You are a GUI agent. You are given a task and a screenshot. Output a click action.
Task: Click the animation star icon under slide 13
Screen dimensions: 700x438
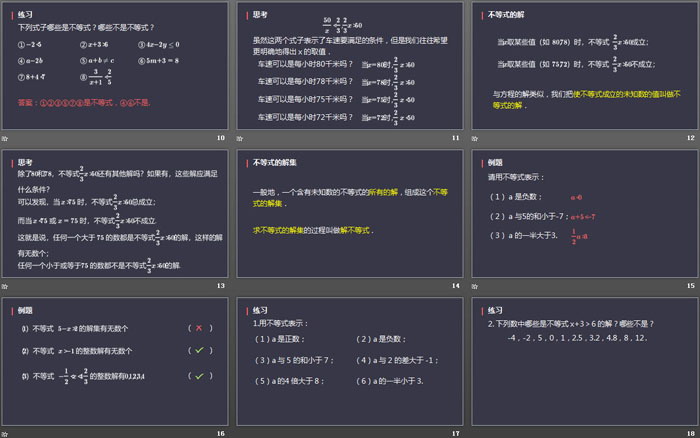click(x=5, y=286)
